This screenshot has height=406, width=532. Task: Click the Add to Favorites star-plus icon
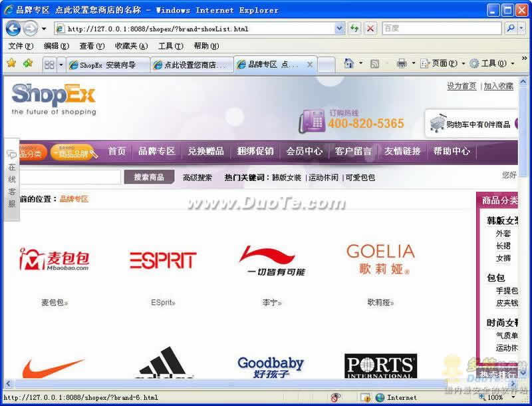point(28,63)
